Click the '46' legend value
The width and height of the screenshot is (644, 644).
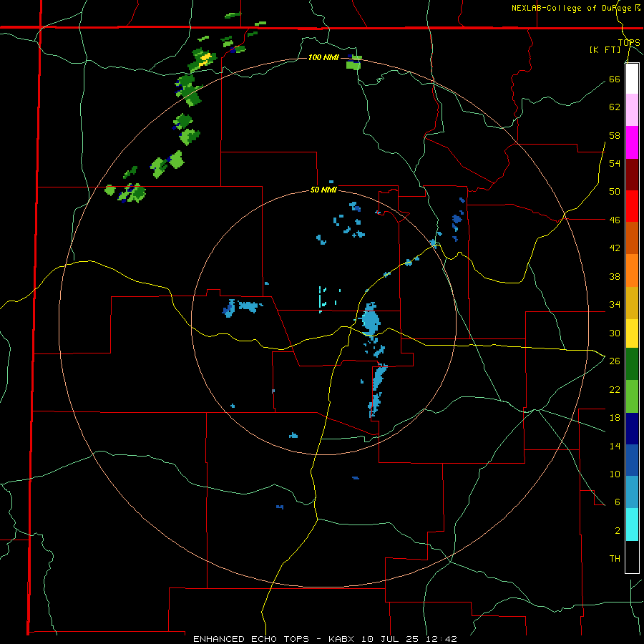[615, 220]
